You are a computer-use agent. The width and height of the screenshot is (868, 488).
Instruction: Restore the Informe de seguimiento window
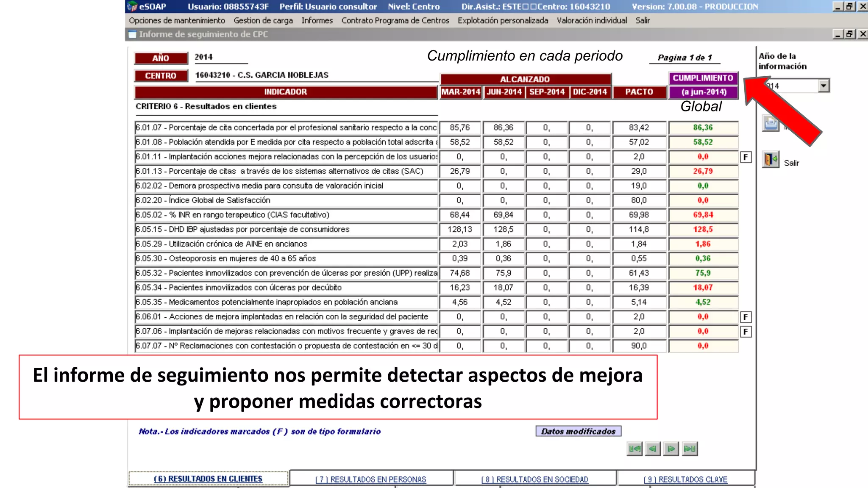click(850, 34)
